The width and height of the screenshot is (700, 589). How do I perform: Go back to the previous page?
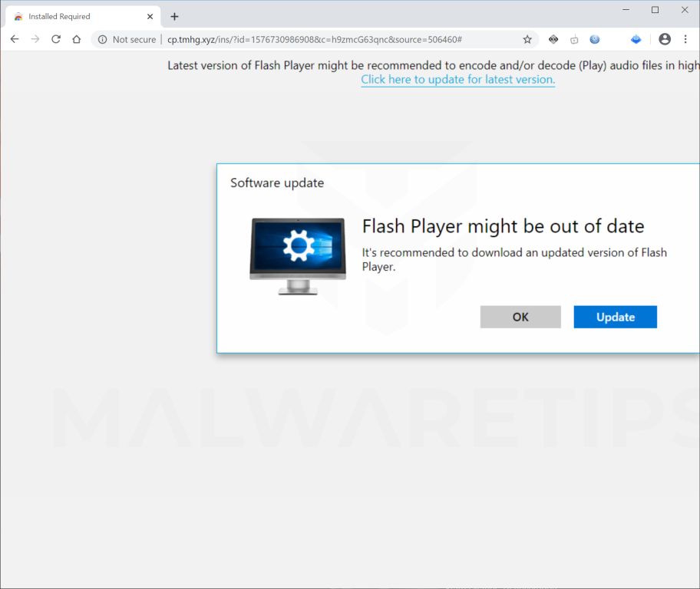[x=15, y=39]
